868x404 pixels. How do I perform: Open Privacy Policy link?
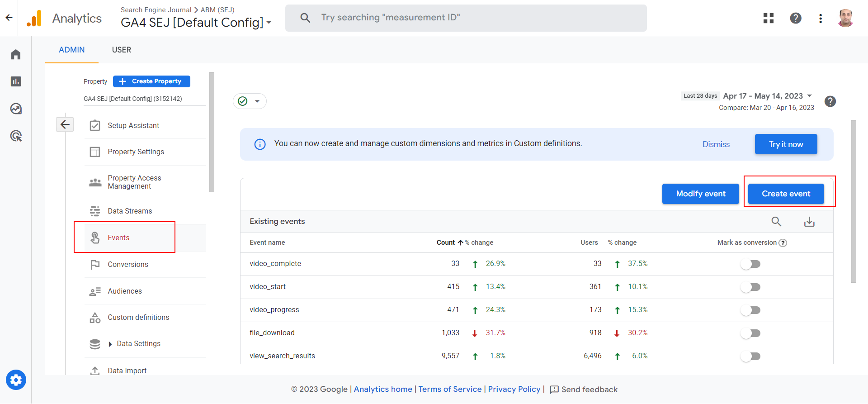[514, 389]
